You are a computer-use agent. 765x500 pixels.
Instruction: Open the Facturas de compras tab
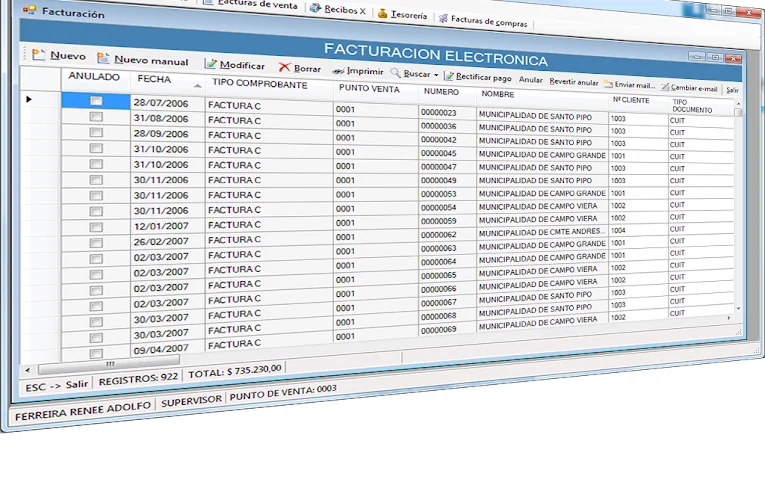pyautogui.click(x=483, y=20)
